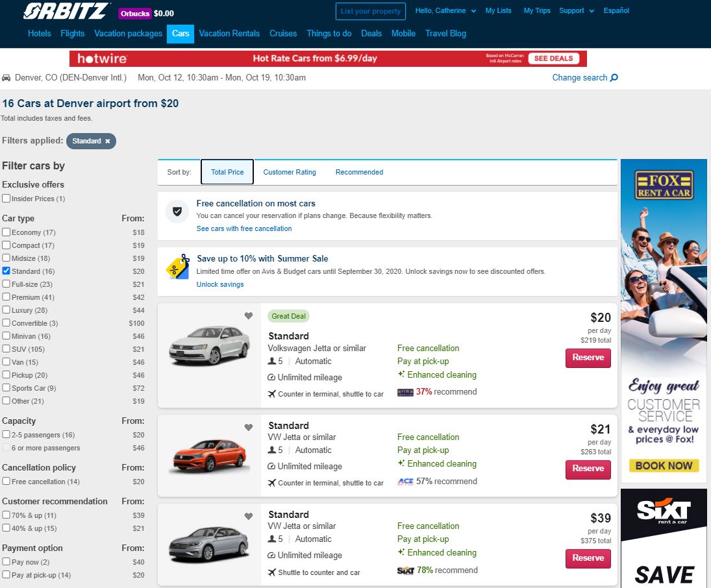
Task: Click List your property button
Action: point(371,11)
